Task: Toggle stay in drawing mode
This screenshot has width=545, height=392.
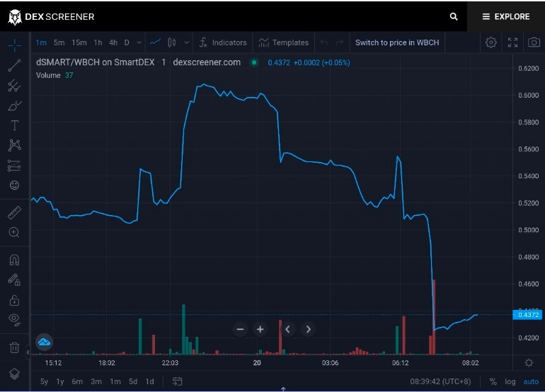Action: tap(15, 279)
